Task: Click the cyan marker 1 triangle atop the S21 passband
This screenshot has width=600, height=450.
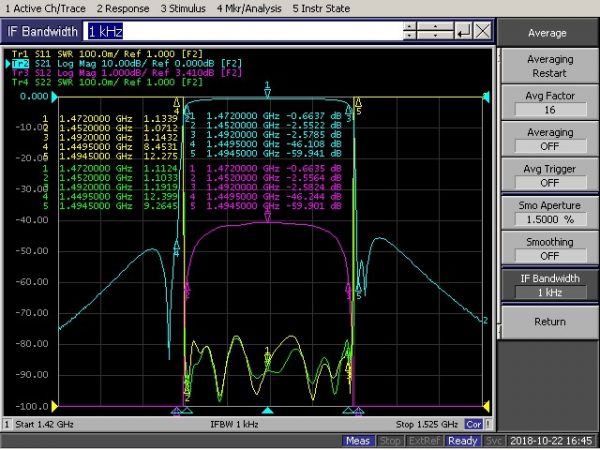Action: (x=267, y=93)
